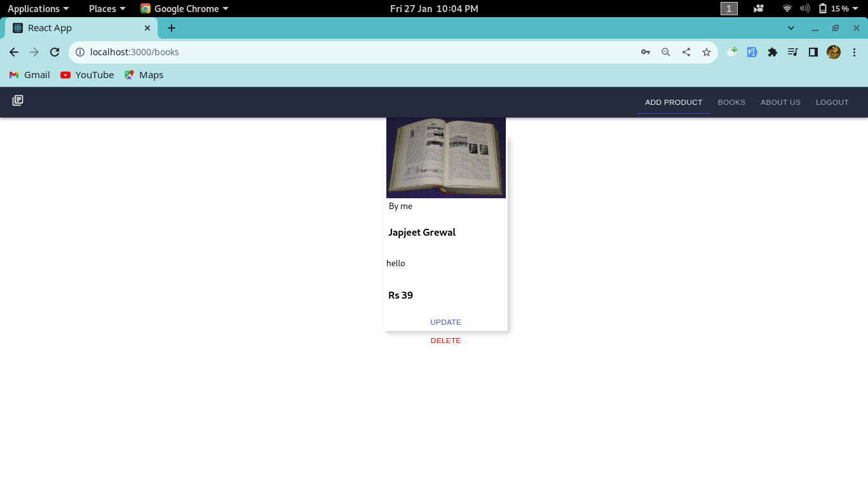Expand the tab search chevron
Viewport: 868px width, 488px height.
791,28
